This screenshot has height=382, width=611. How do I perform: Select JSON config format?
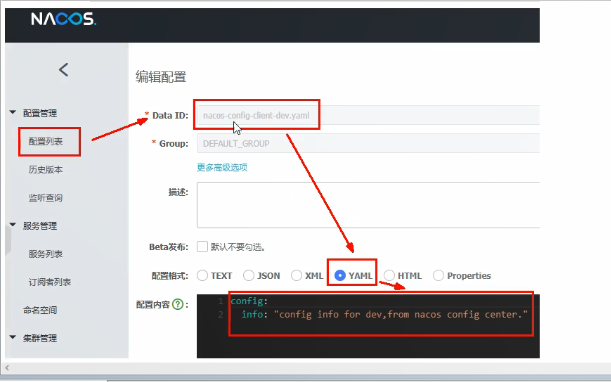249,276
